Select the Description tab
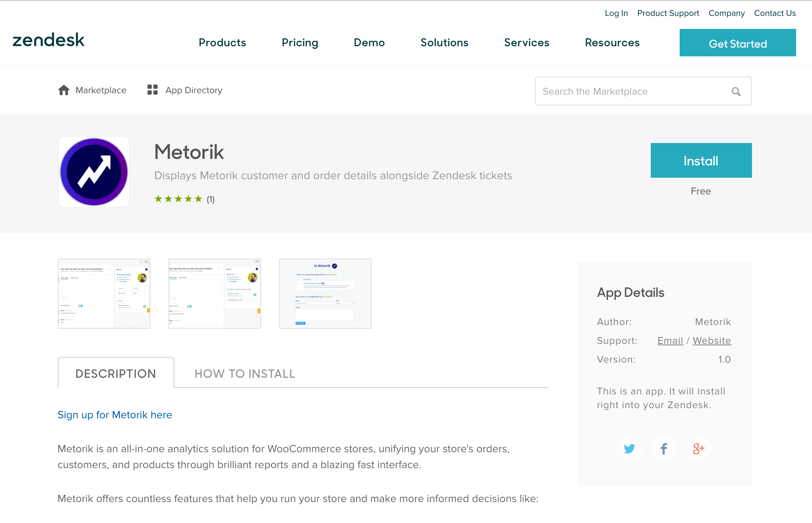The image size is (812, 523). click(x=116, y=373)
